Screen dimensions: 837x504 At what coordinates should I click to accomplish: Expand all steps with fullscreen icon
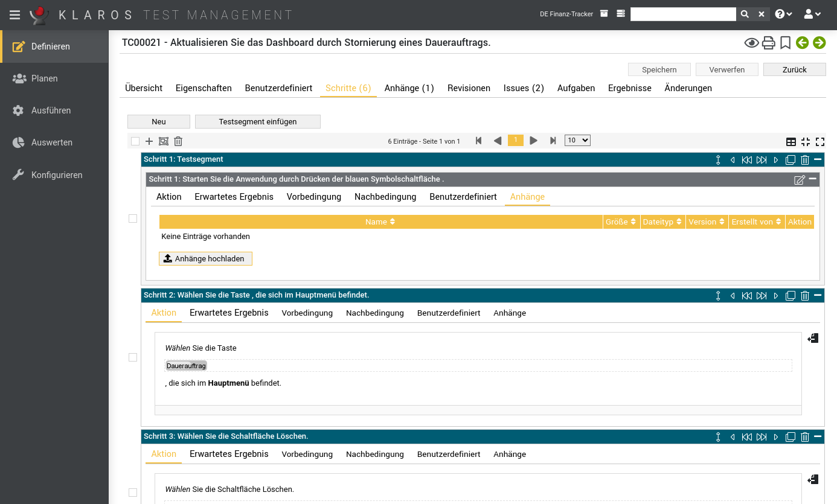click(x=820, y=142)
